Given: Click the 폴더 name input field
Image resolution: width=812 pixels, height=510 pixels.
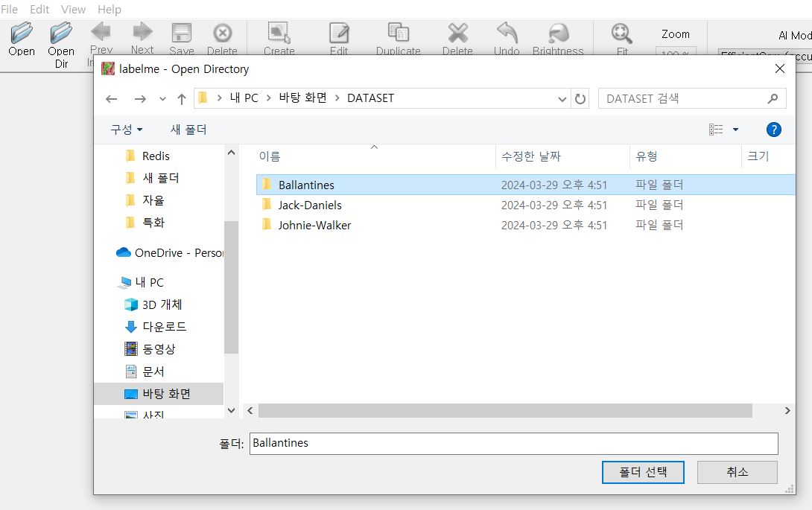Looking at the screenshot, I should click(x=514, y=444).
